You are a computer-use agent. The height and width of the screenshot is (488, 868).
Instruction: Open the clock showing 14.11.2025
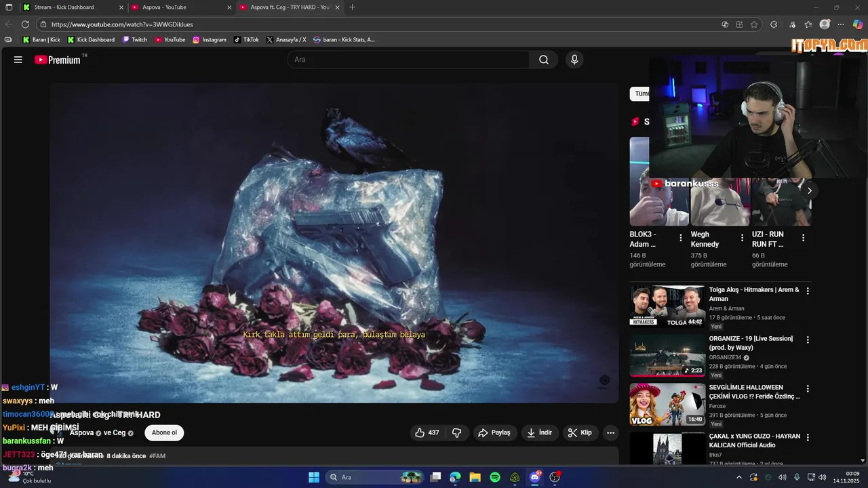click(x=846, y=477)
